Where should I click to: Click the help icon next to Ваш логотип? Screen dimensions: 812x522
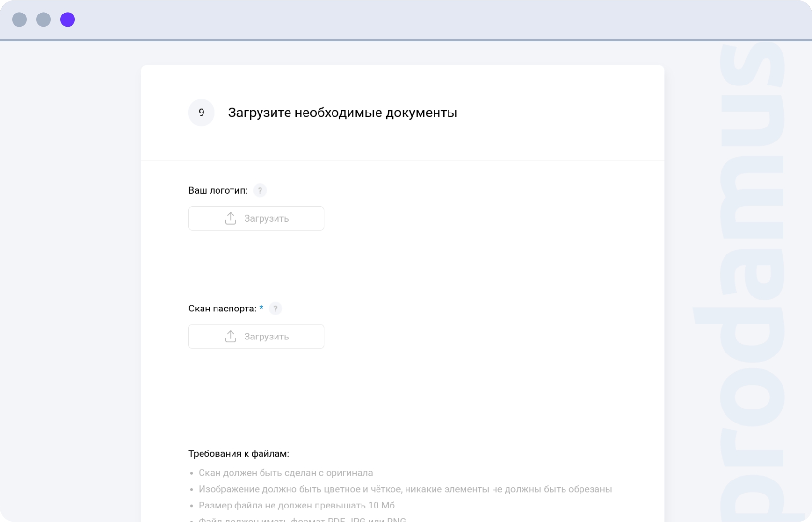[260, 190]
